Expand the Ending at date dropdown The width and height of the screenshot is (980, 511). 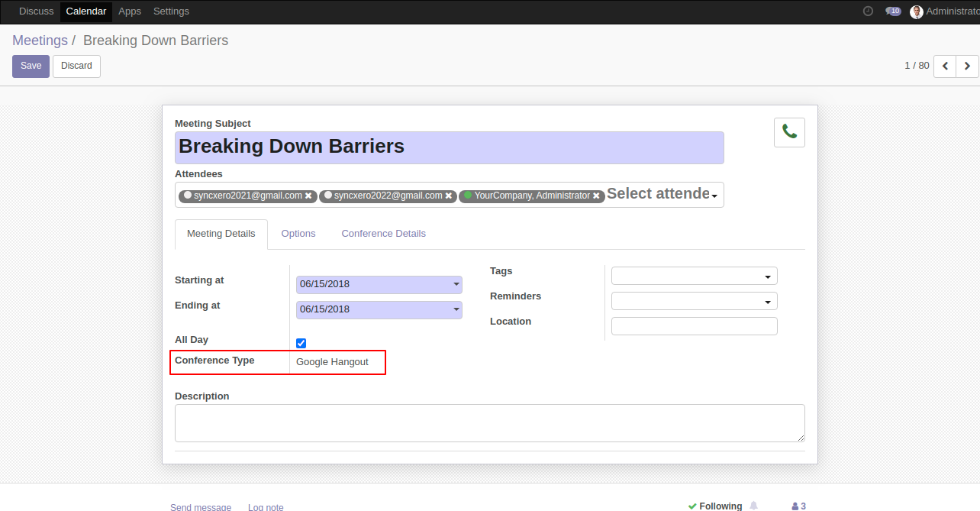[456, 310]
